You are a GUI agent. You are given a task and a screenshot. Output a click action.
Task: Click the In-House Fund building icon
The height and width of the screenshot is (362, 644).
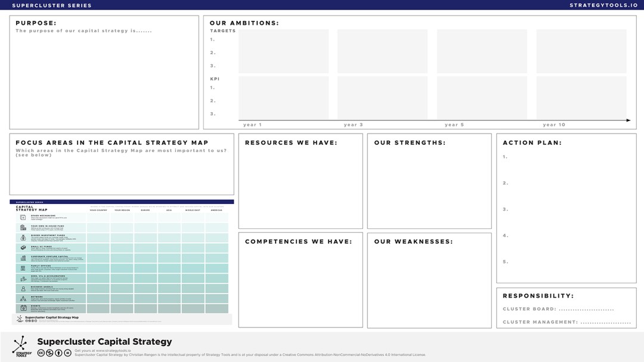coord(23,227)
